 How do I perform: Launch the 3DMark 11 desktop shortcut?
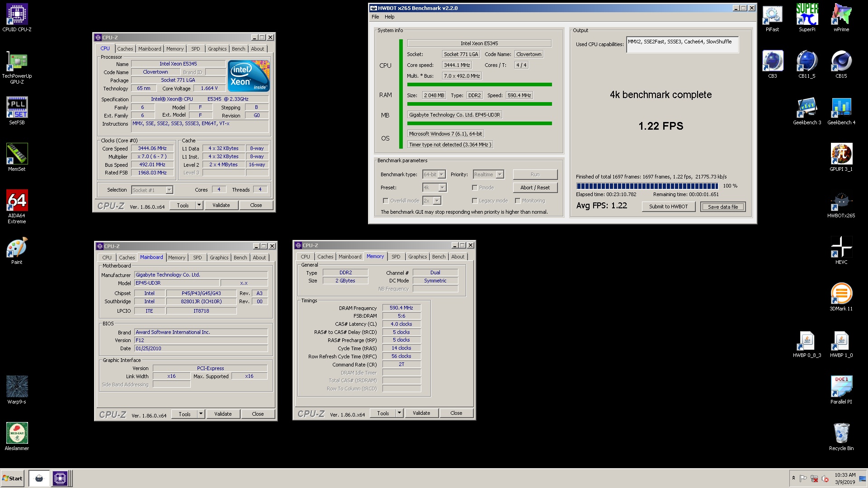pyautogui.click(x=841, y=297)
